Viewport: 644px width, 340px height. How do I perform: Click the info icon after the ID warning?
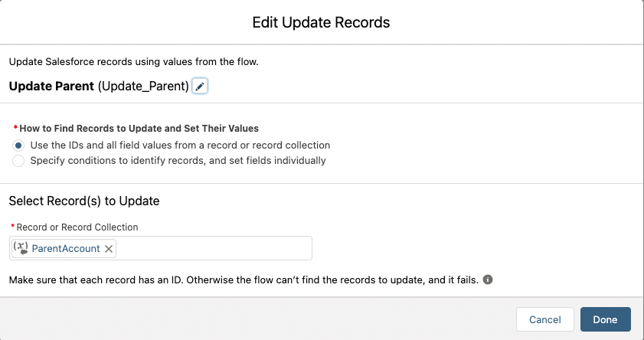(488, 280)
